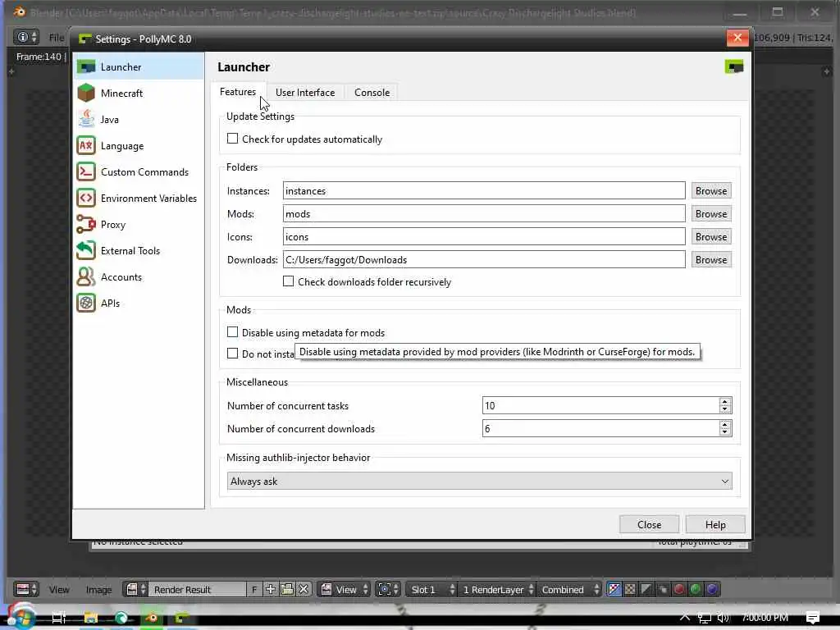840x630 pixels.
Task: Click Blender info editor type icon
Action: point(25,38)
